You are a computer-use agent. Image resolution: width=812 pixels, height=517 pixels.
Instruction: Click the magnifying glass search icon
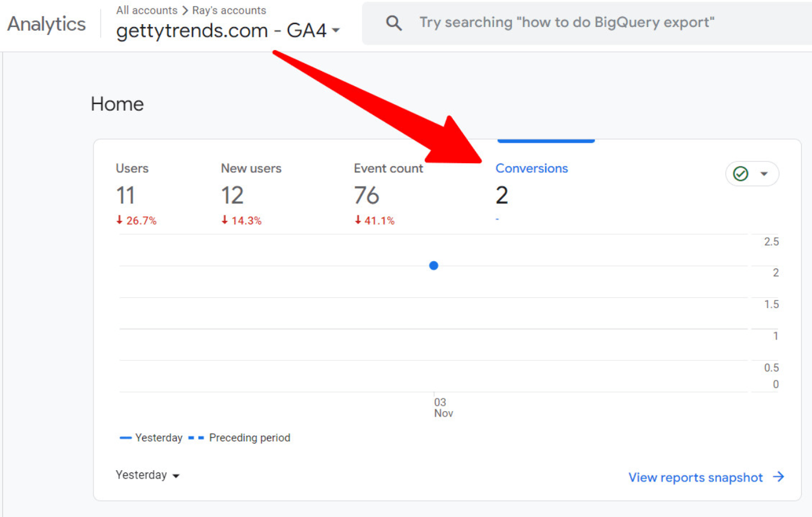(x=394, y=23)
